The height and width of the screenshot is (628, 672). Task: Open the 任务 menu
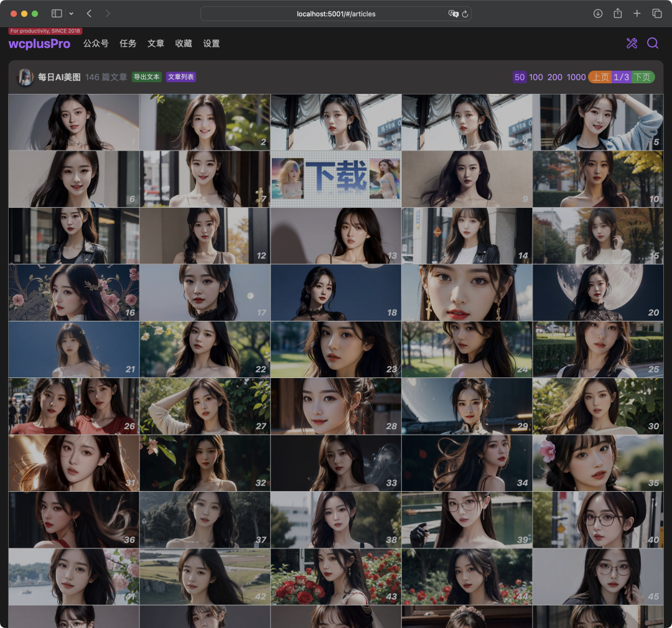(128, 44)
